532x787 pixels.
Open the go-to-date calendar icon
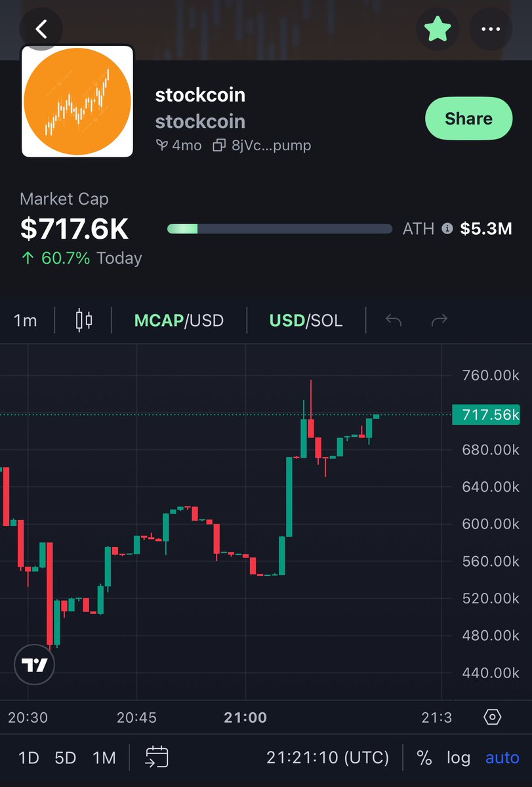(x=157, y=757)
